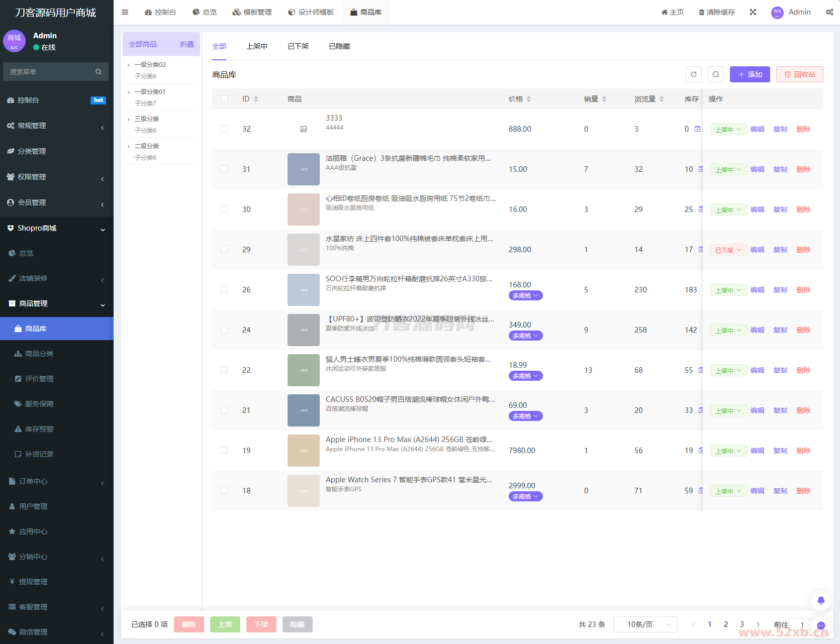
Task: Expand the 一级分类02 category tree node
Action: [x=129, y=65]
